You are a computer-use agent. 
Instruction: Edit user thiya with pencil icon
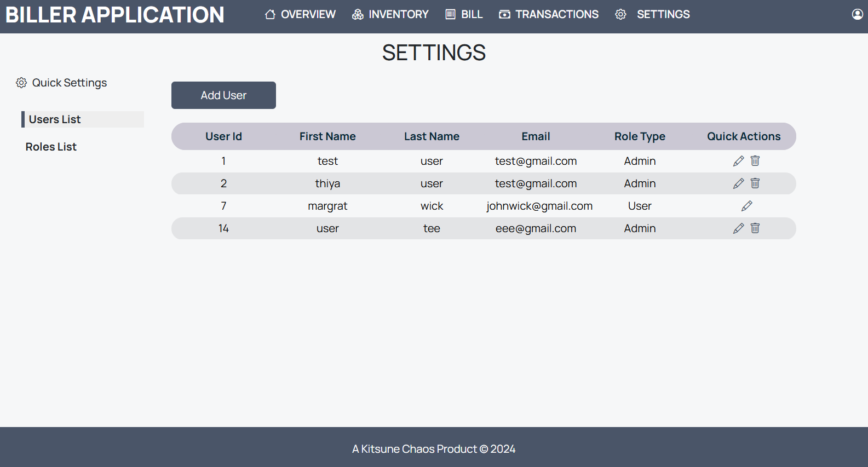(738, 183)
